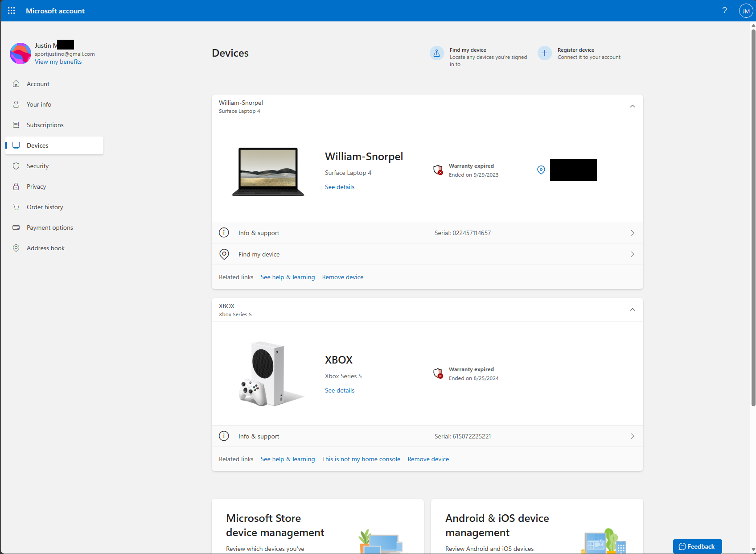Click the Payment options card icon
The image size is (756, 554).
pyautogui.click(x=16, y=227)
